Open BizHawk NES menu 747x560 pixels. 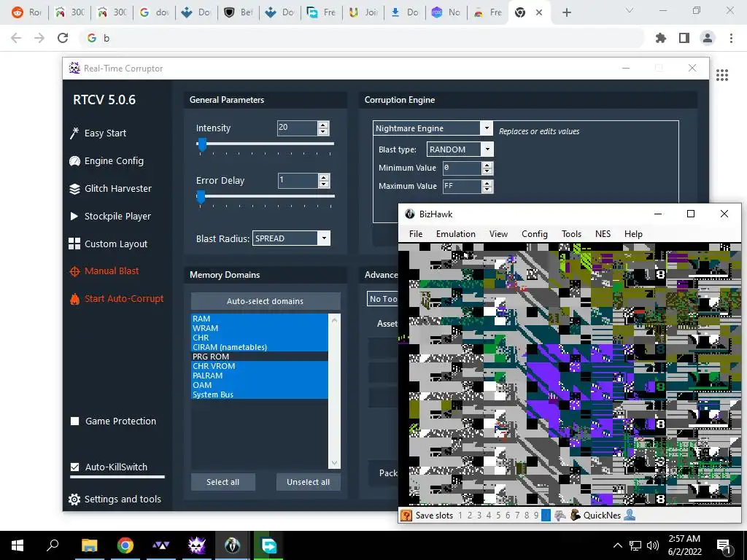[603, 234]
